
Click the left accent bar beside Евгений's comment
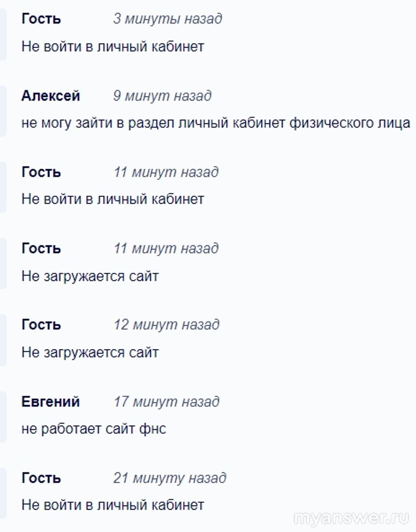point(3,416)
